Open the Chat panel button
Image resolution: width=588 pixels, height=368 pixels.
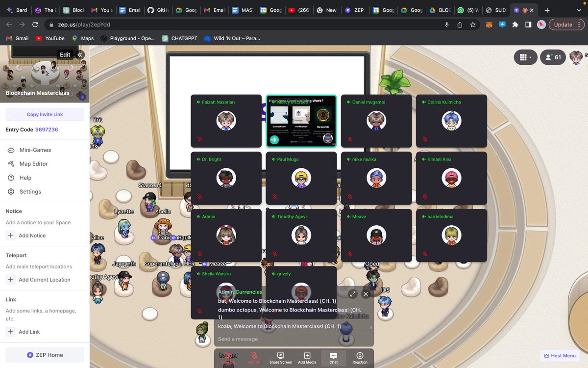(x=334, y=358)
